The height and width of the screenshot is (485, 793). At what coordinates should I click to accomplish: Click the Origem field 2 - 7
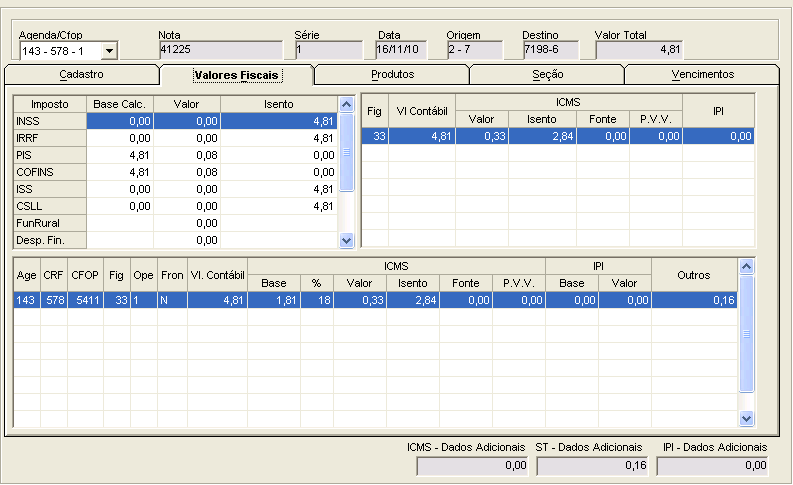tap(475, 50)
